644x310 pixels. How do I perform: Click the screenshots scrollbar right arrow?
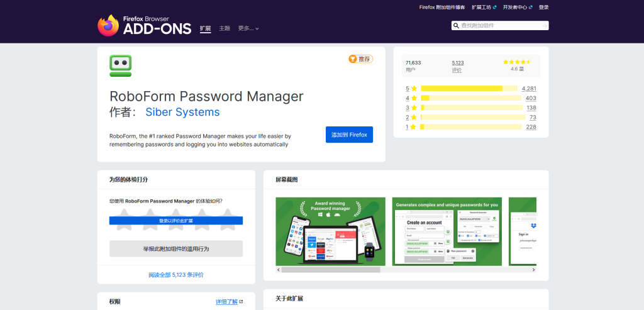tap(533, 270)
